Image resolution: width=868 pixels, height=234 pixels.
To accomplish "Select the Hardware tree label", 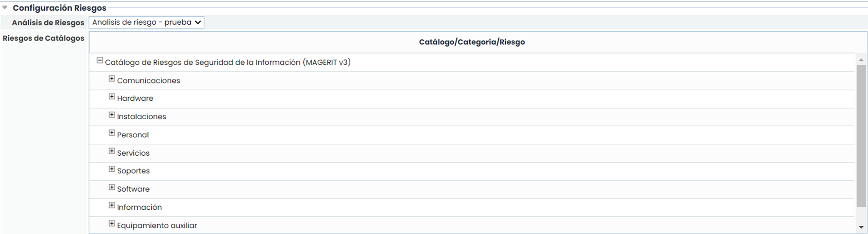I will click(x=135, y=99).
